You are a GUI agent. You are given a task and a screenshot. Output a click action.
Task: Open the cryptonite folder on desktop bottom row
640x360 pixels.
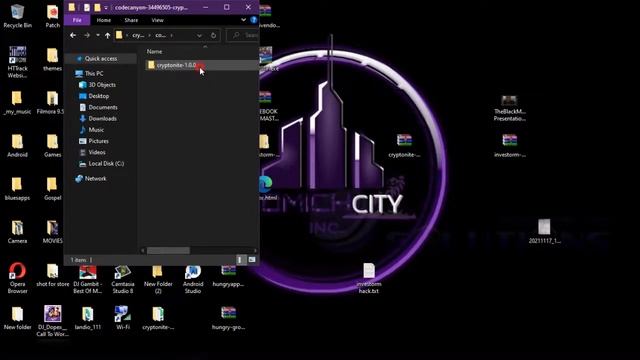(x=158, y=318)
